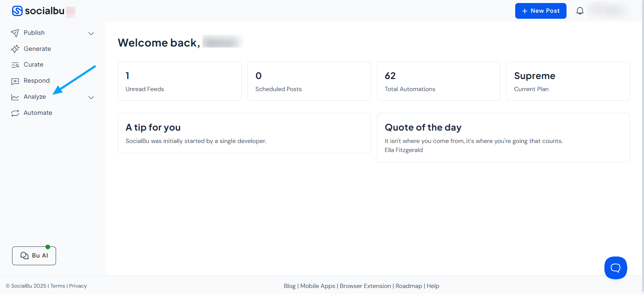Click the Analyze chart icon

tap(15, 97)
